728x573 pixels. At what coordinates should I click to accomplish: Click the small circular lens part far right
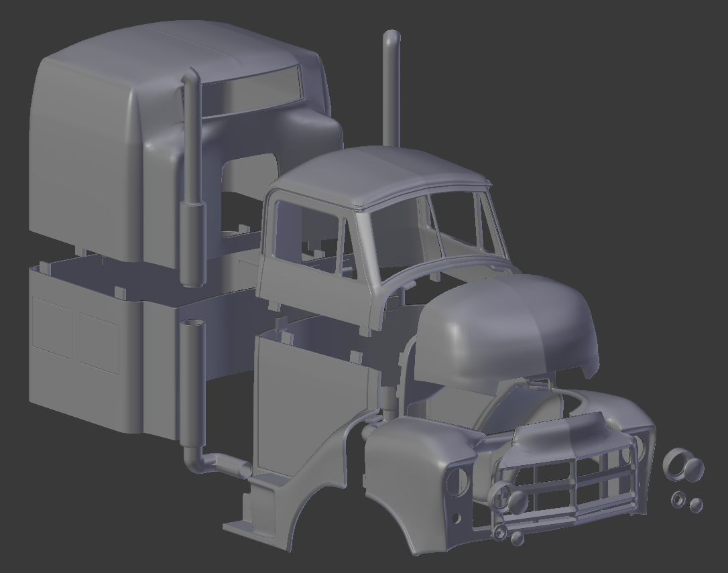[x=679, y=499]
